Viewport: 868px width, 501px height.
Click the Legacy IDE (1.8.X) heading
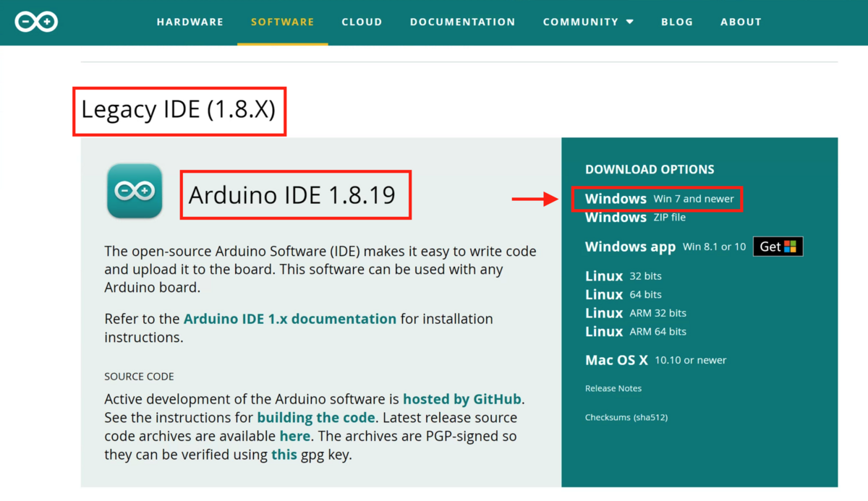(179, 110)
